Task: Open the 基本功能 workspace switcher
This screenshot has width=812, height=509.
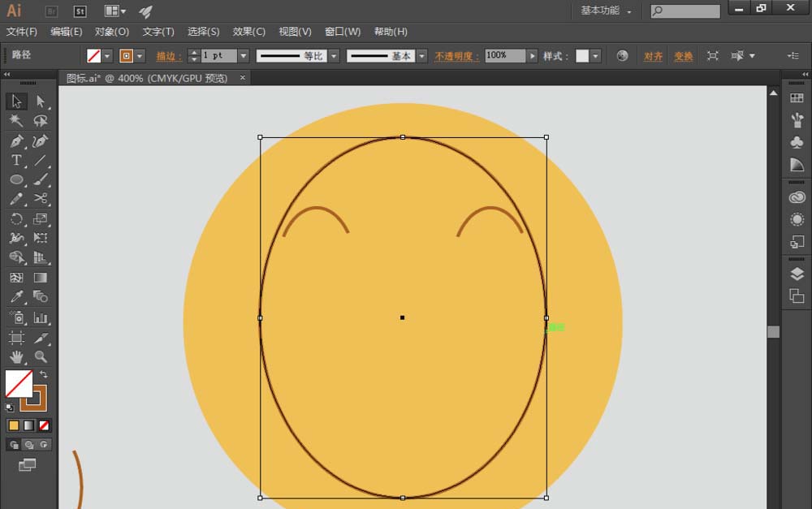Action: coord(606,11)
